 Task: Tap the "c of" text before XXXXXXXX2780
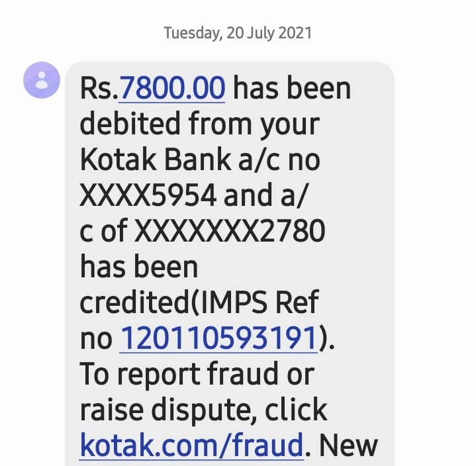tap(103, 231)
